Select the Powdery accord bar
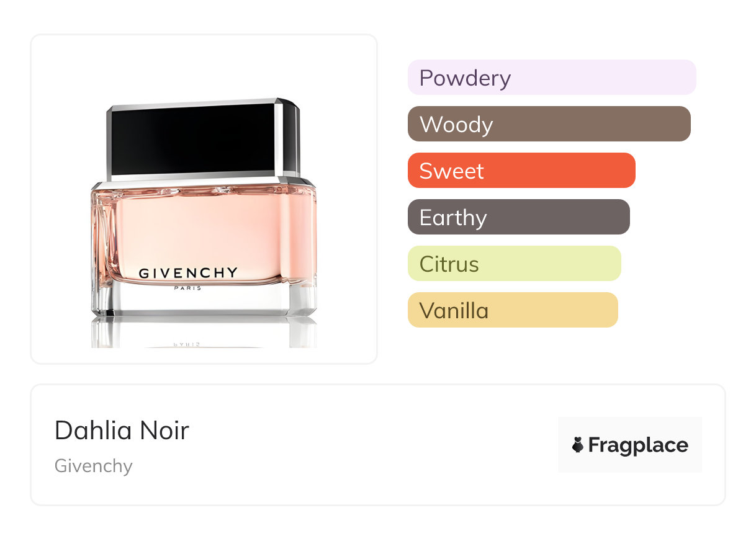This screenshot has width=756, height=536. [551, 78]
